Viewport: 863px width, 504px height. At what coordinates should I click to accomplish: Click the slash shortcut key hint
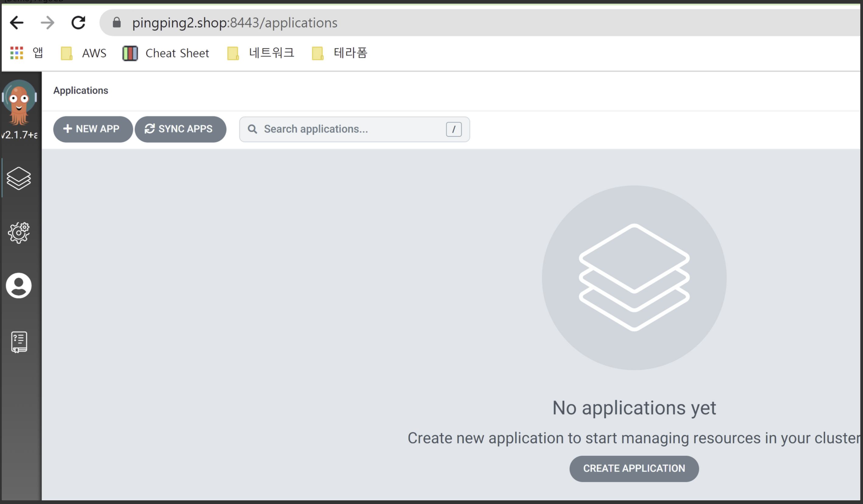coord(454,129)
